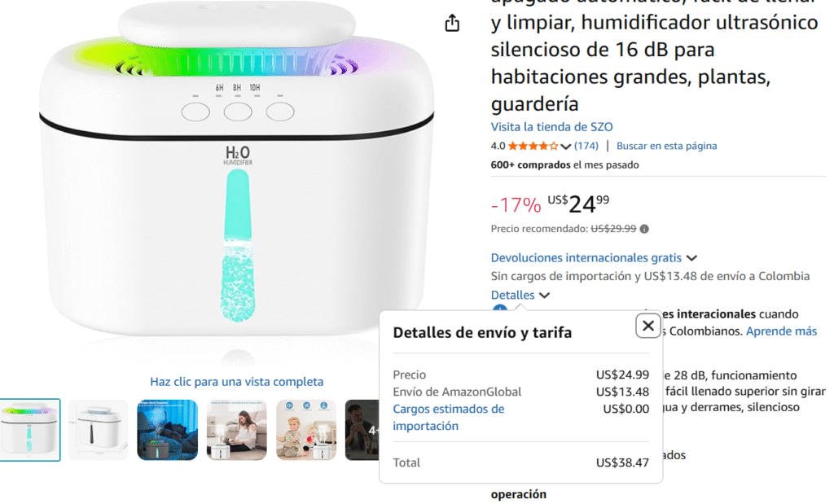Screen dimensions: 834x504
Task: Open the partially hidden sixth thumbnail
Action: click(362, 430)
